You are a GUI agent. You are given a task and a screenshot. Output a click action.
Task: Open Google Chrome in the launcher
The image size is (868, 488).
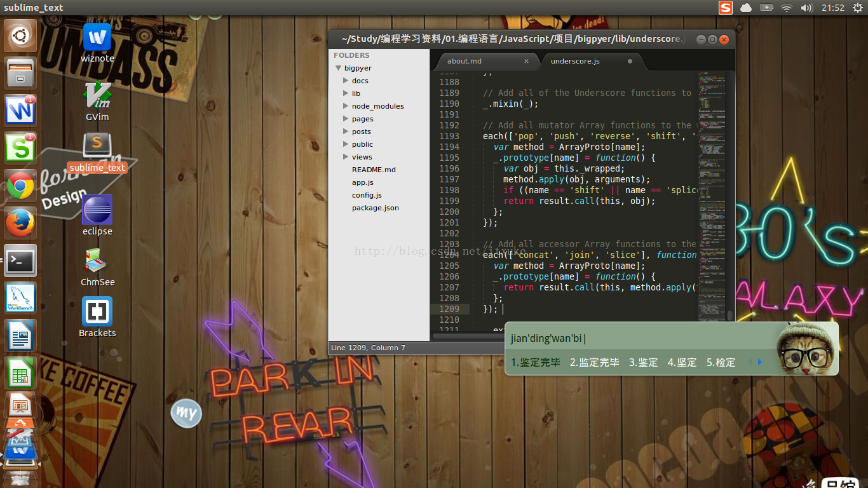pos(20,186)
